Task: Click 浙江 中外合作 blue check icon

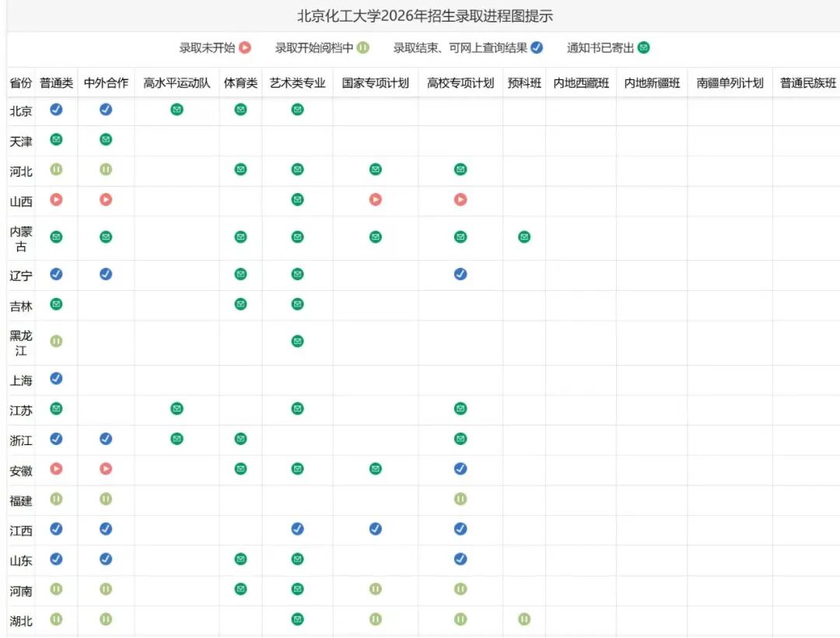Action: coord(106,439)
